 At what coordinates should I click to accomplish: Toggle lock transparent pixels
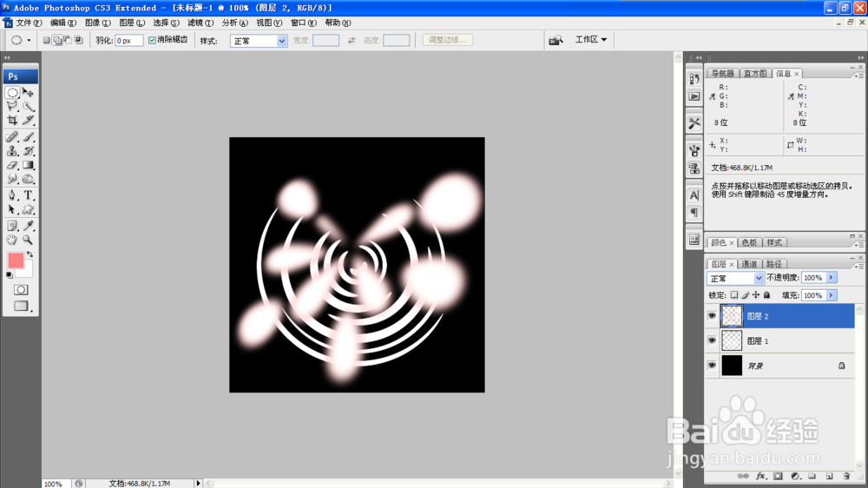point(734,295)
